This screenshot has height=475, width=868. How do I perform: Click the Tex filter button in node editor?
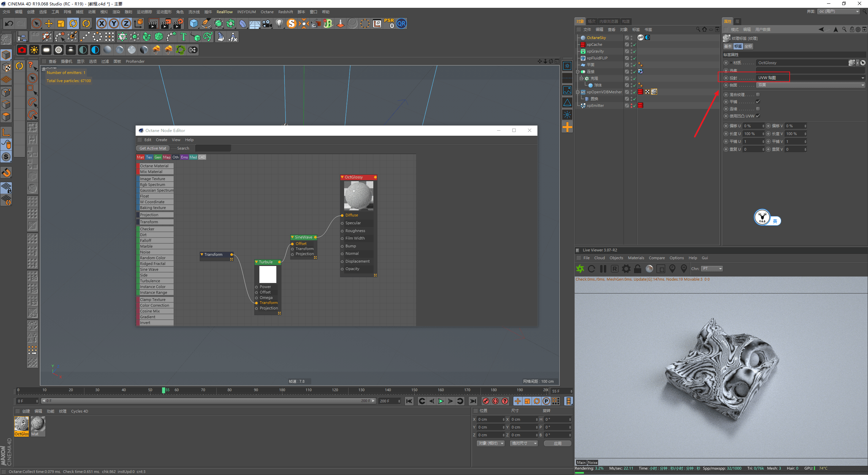point(149,157)
